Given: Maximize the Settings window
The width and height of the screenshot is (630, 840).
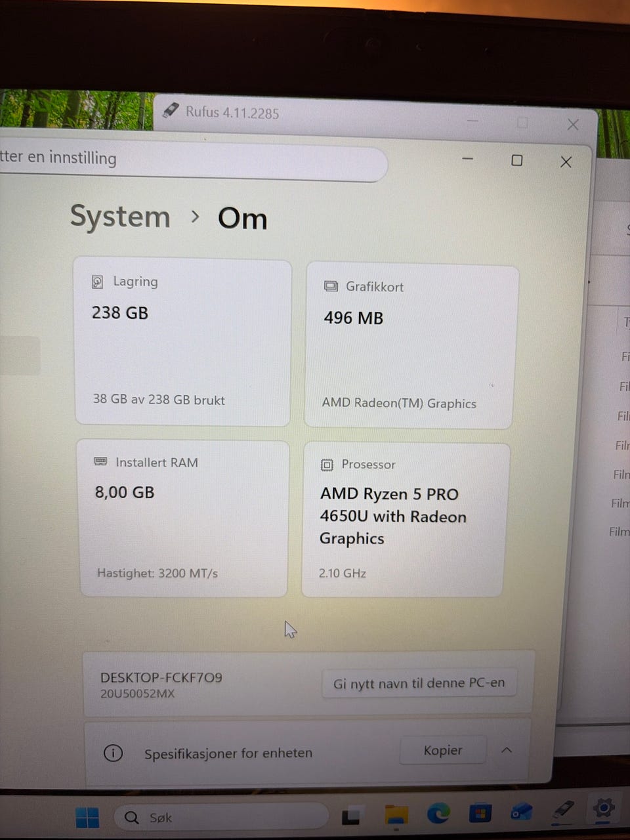Looking at the screenshot, I should point(517,161).
